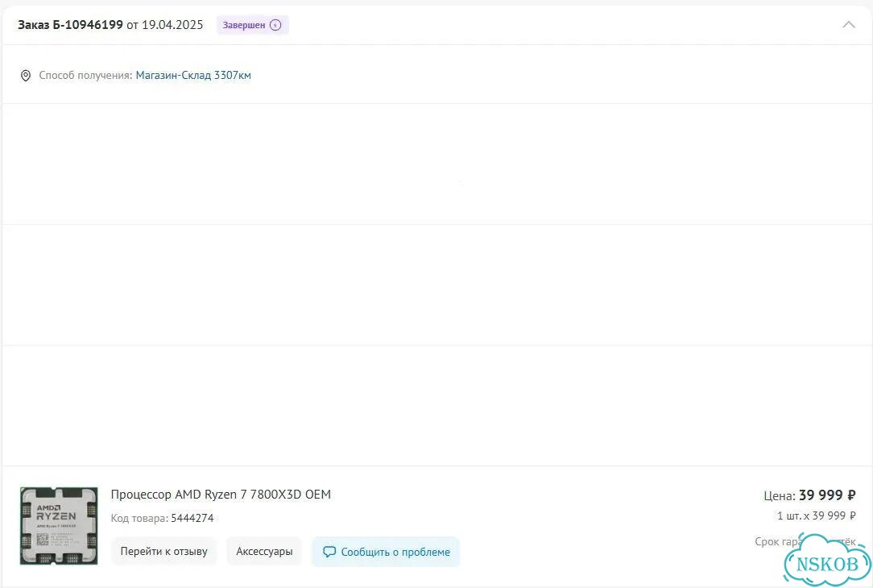Click Аксессуары button
The image size is (873, 588).
pos(264,551)
